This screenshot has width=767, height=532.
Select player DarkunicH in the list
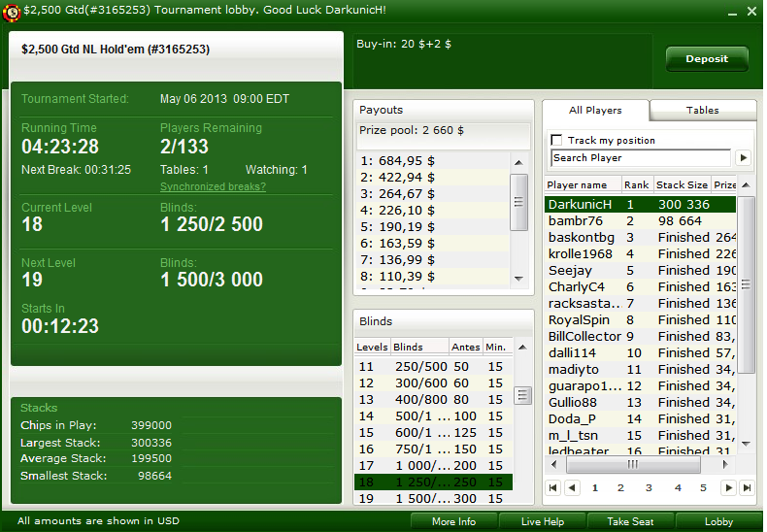point(641,205)
